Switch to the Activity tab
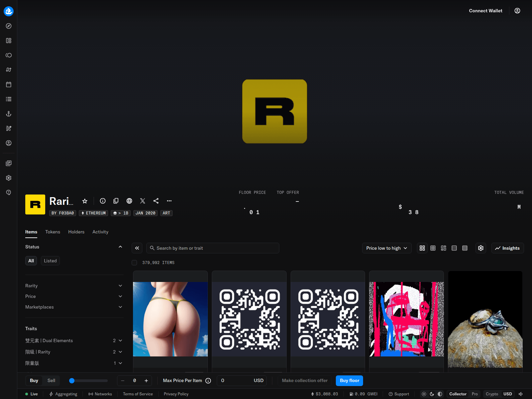532x399 pixels. pos(100,232)
